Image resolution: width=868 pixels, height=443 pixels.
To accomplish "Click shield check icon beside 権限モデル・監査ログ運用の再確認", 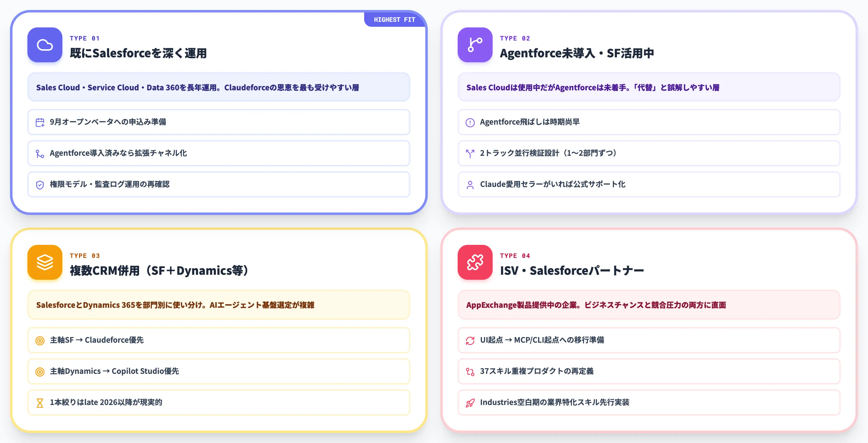I will 40,185.
